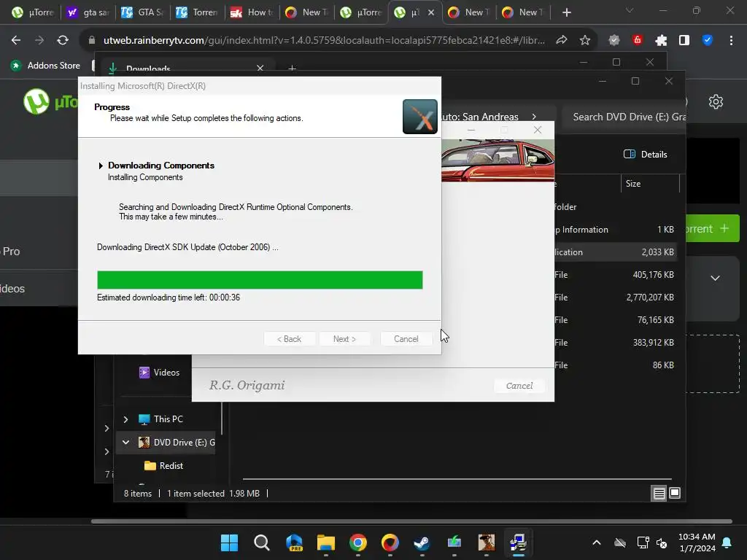This screenshot has height=560, width=747.
Task: Switch to large icons view in Explorer
Action: pos(675,493)
